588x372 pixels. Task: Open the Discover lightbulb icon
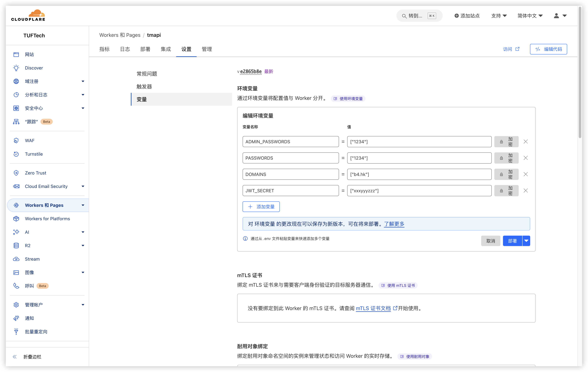(16, 68)
